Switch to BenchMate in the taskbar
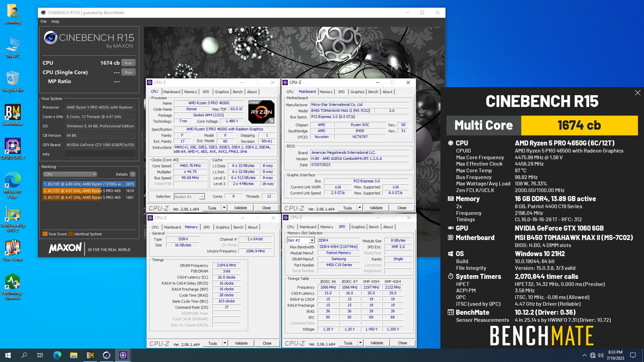This screenshot has height=362, width=644. pyautogui.click(x=90, y=355)
